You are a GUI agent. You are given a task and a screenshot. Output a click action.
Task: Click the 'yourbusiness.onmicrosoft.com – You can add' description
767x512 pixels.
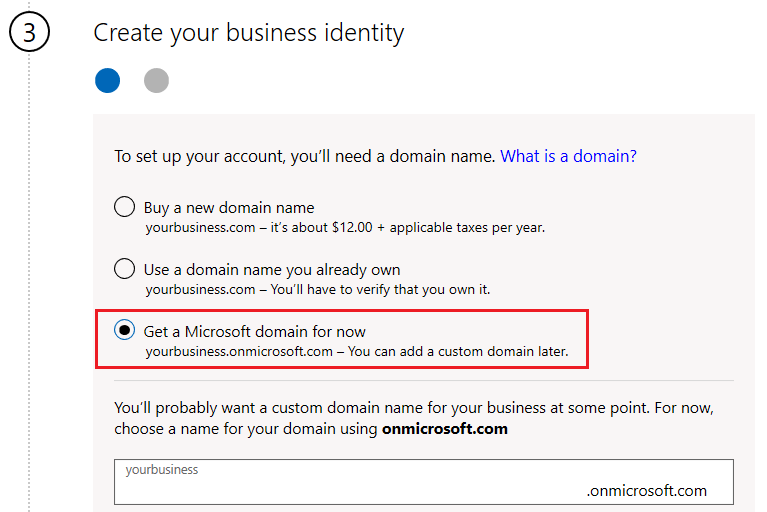(x=357, y=352)
